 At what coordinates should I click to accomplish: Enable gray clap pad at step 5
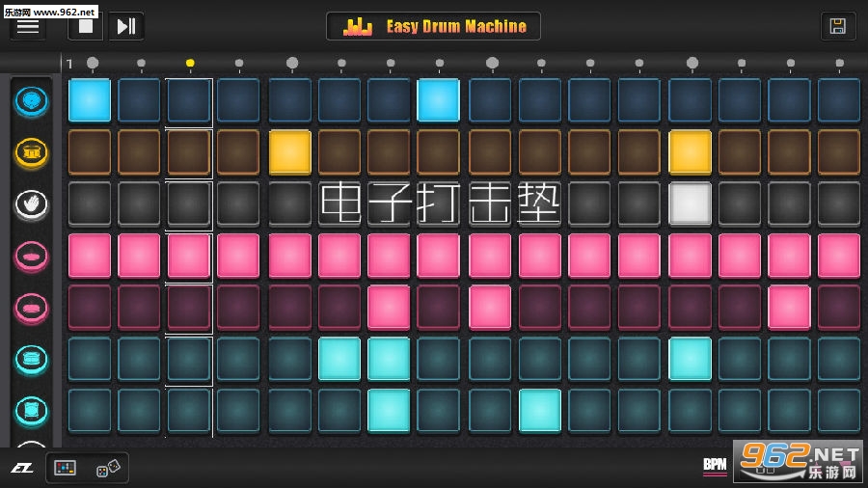click(x=290, y=203)
